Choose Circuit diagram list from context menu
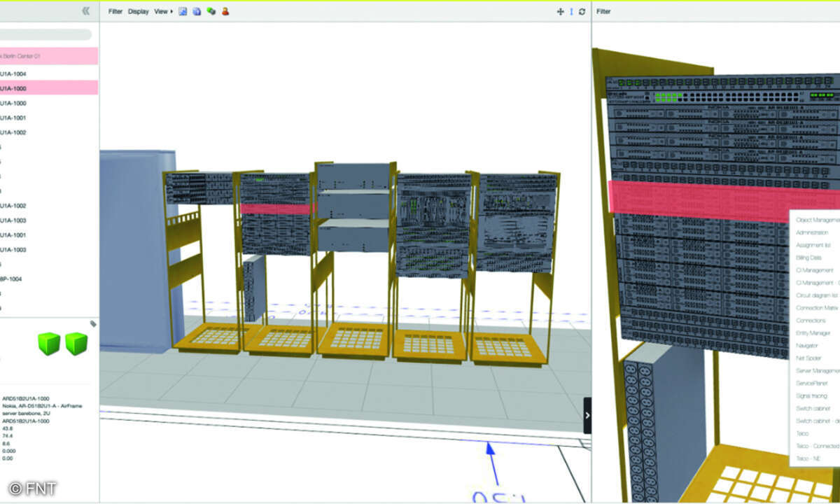Viewport: 840px width, 504px height. click(x=817, y=295)
